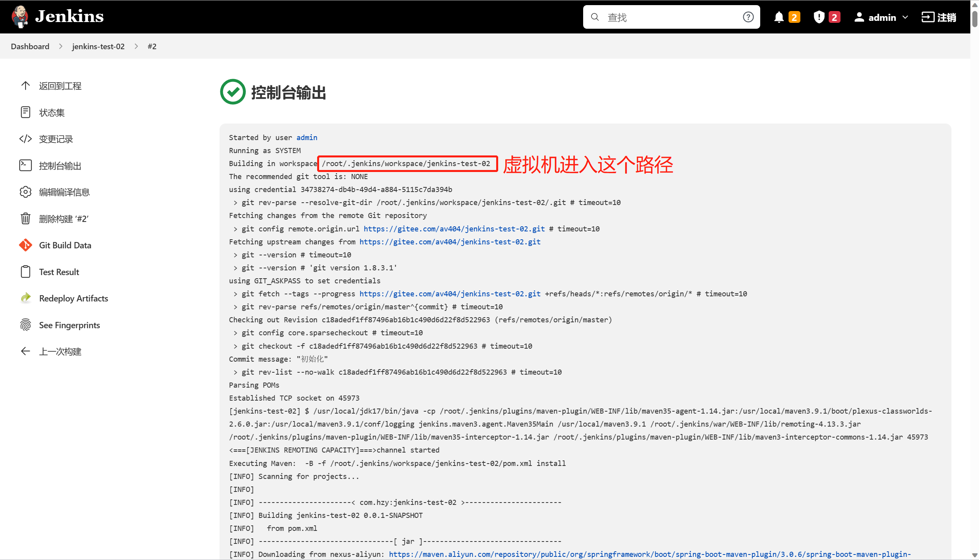Viewport: 979px width, 560px height.
Task: Open See Fingerprints sidebar icon
Action: pos(26,325)
